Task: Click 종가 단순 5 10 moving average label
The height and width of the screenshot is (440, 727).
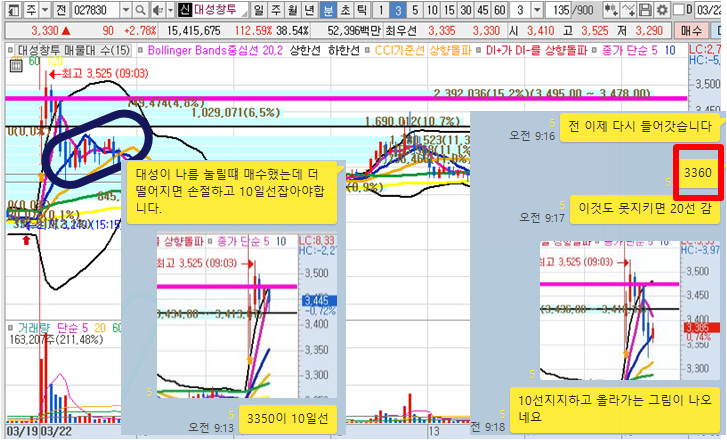Action: click(638, 49)
